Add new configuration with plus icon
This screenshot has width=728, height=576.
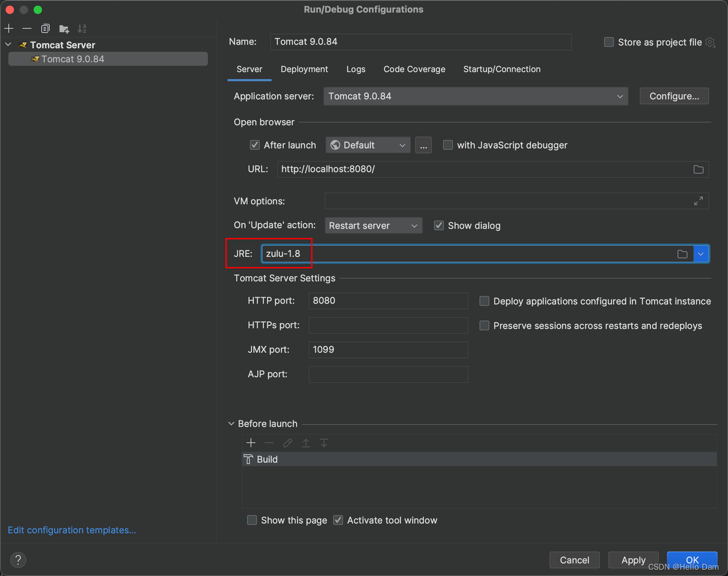9,28
